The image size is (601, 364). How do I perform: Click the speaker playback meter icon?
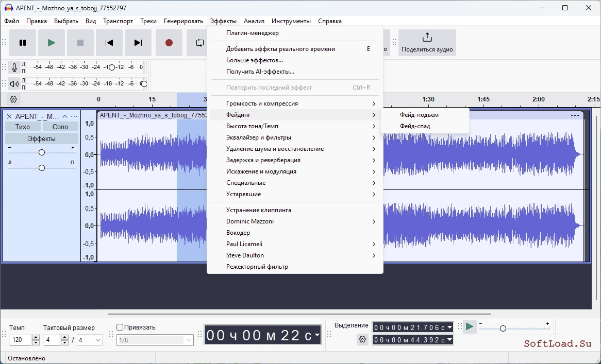coord(14,84)
